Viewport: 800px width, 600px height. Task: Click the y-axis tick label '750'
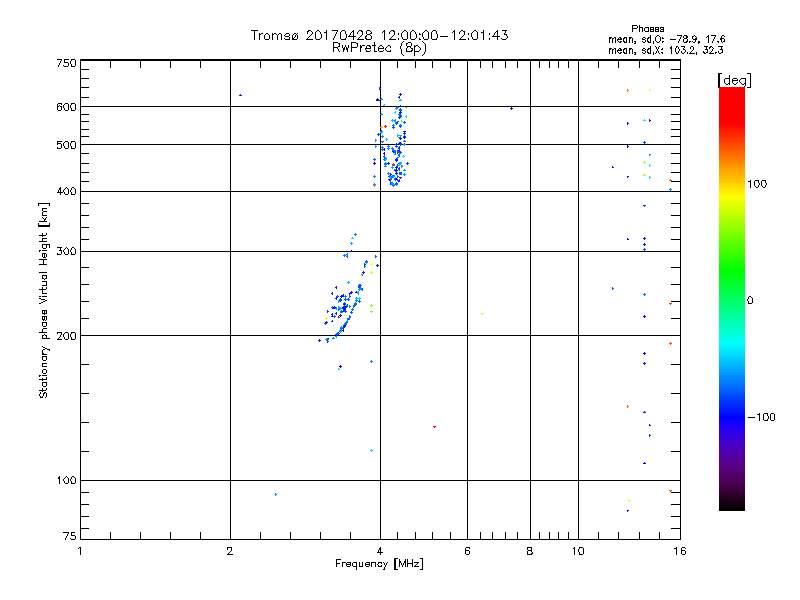pos(67,63)
